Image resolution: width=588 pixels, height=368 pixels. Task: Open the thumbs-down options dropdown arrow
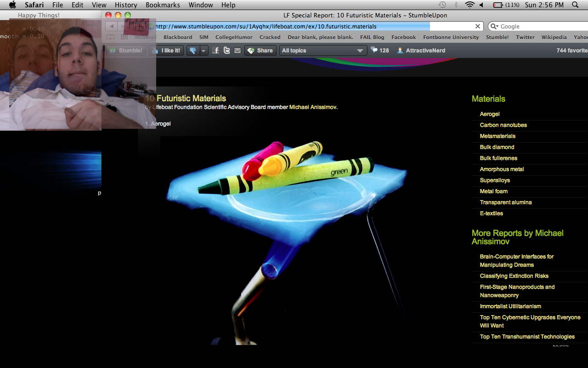pyautogui.click(x=204, y=51)
